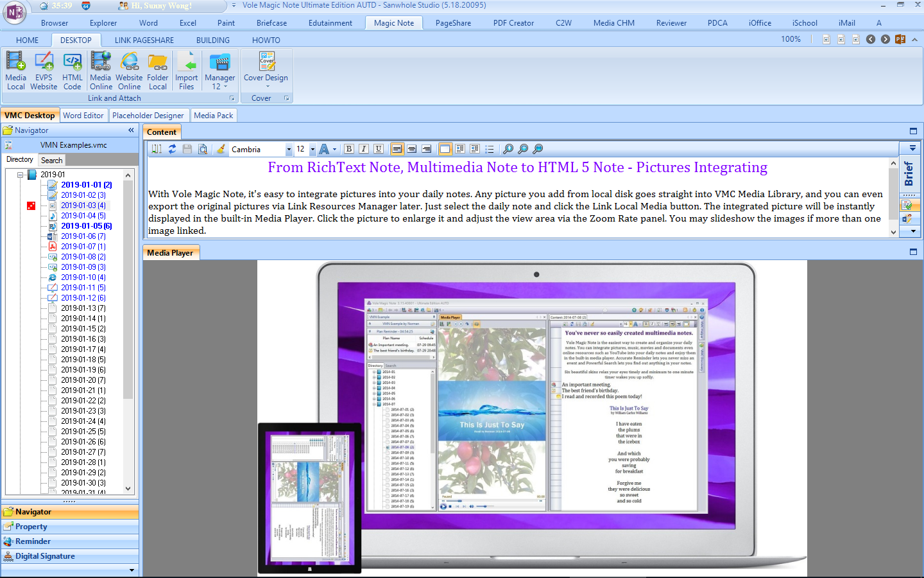Open the BUILDING ribbon tab
Viewport: 924px width, 578px height.
pos(213,40)
